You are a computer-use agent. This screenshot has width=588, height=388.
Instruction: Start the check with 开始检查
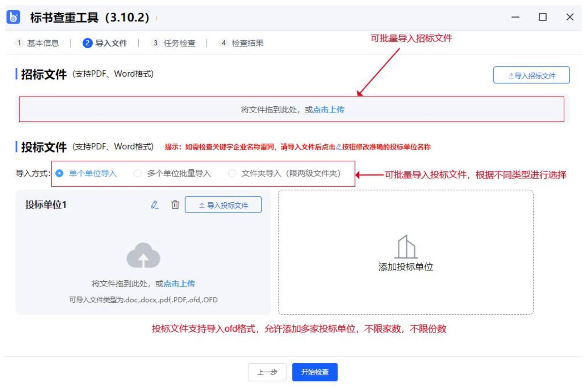pos(315,372)
